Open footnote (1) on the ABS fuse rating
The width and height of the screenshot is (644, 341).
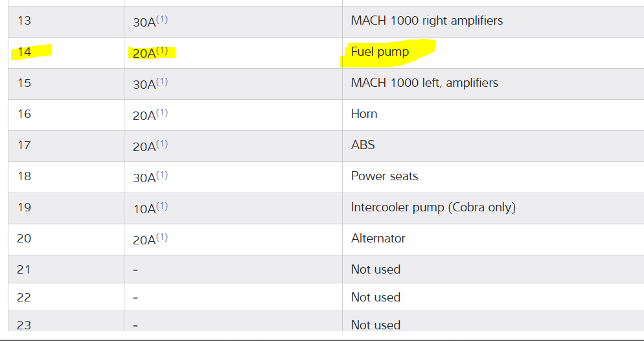coord(162,144)
